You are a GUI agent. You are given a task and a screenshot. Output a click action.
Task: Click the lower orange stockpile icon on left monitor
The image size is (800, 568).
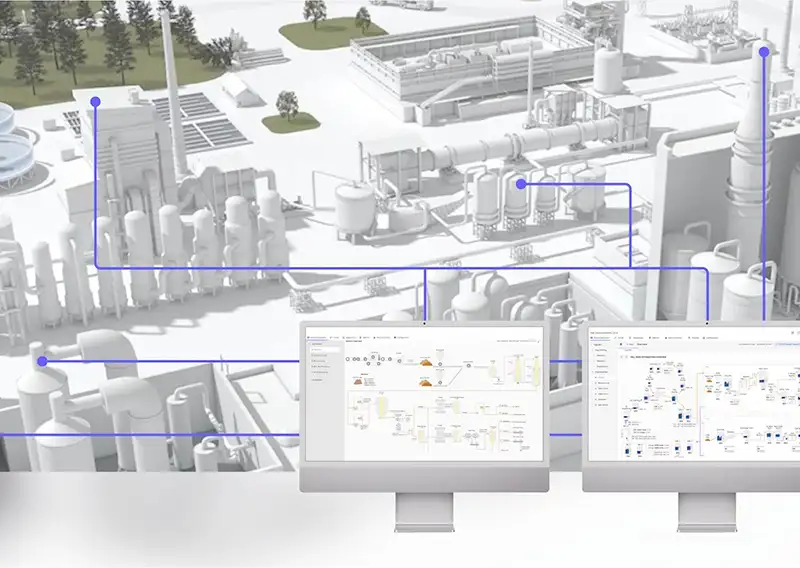coord(424,381)
